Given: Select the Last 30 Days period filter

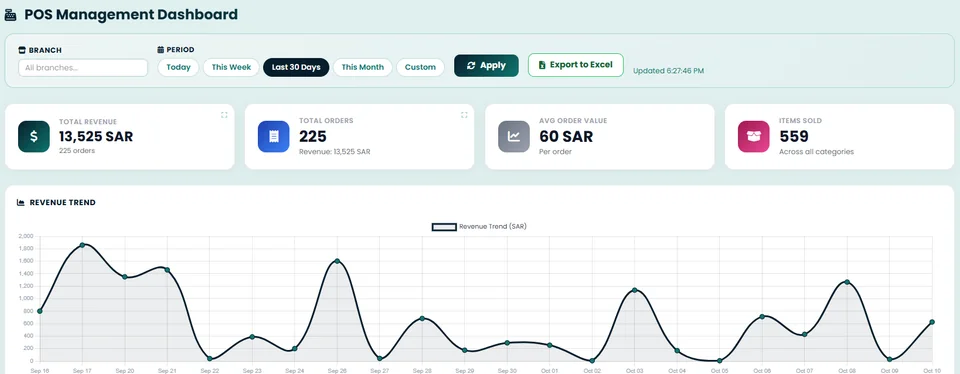Looking at the screenshot, I should coord(296,67).
